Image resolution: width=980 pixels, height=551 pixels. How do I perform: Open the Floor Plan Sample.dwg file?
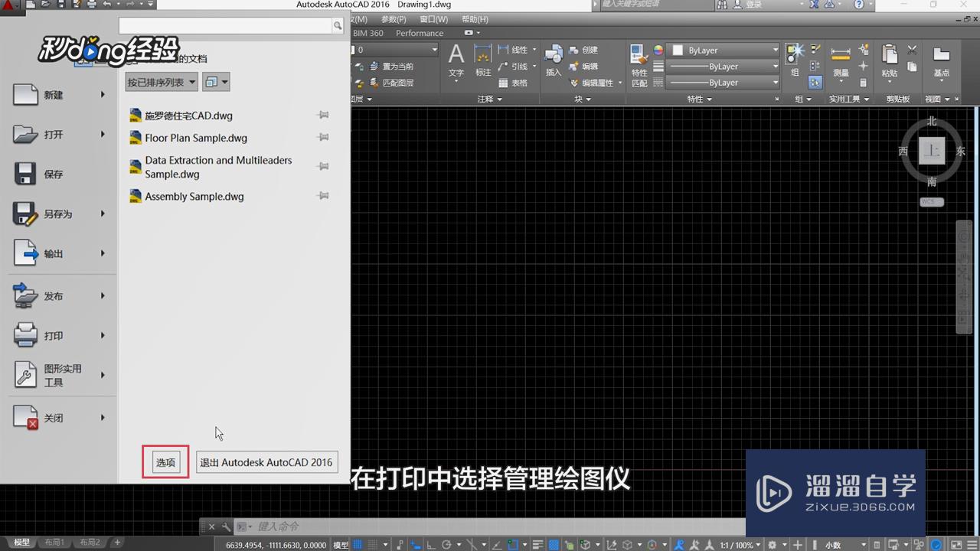(196, 138)
